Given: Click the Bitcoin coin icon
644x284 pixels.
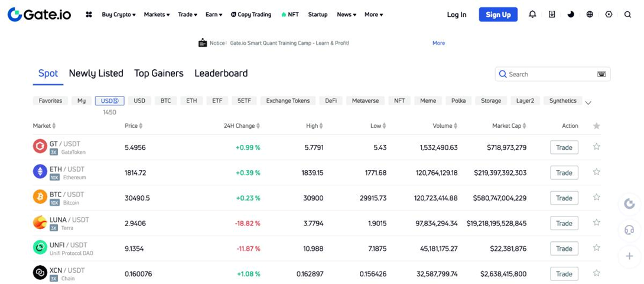Looking at the screenshot, I should [x=40, y=197].
